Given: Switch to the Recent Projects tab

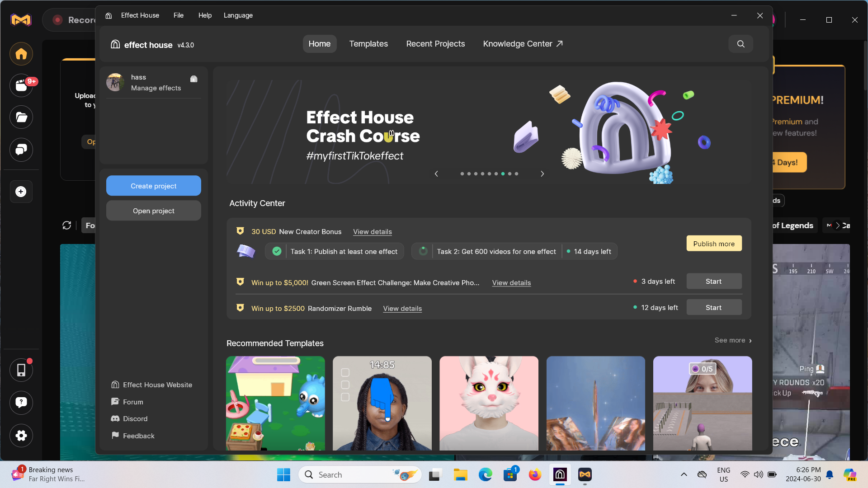Looking at the screenshot, I should (435, 44).
